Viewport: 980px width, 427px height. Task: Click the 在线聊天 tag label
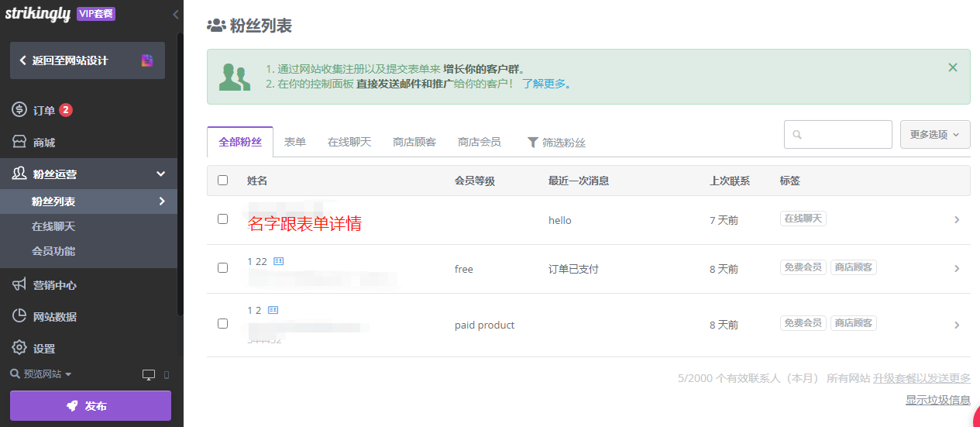pos(803,219)
